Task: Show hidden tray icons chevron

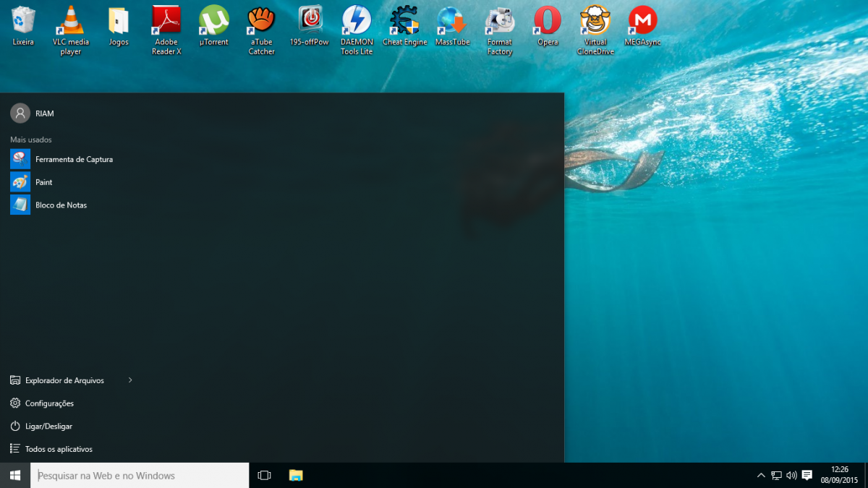Action: [x=761, y=475]
